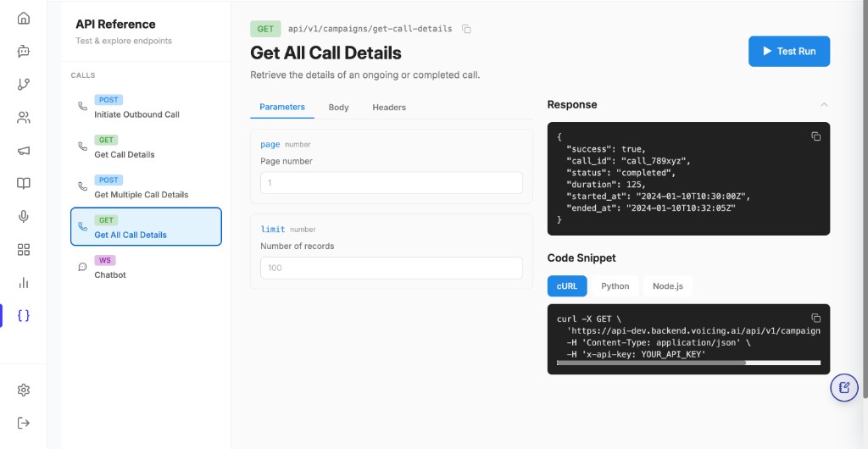868x449 pixels.
Task: Select the curly braces API icon
Action: (23, 315)
